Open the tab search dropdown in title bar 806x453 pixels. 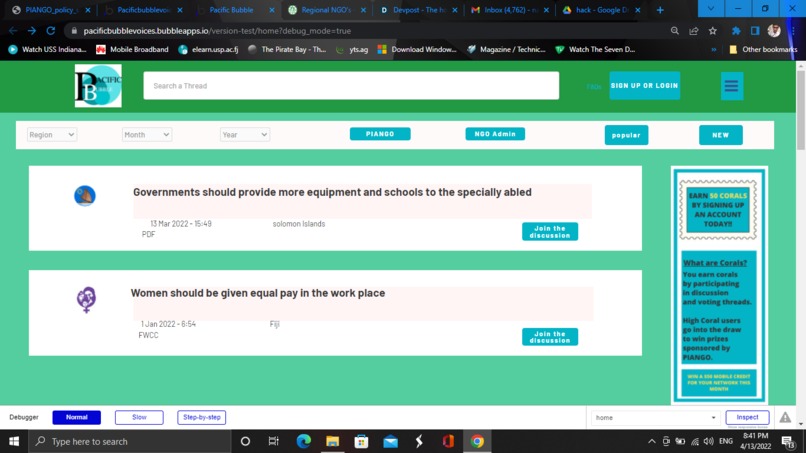point(710,9)
